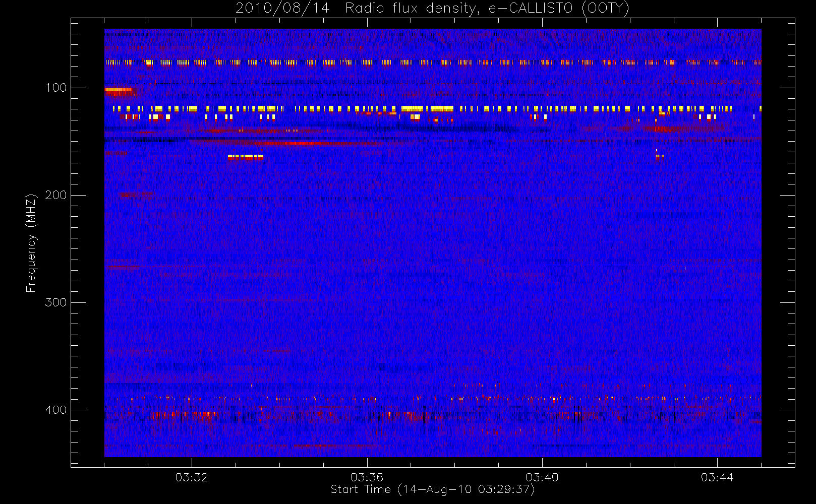Click the 03:36 time tick label
Screen dimensions: 816x504
(367, 477)
